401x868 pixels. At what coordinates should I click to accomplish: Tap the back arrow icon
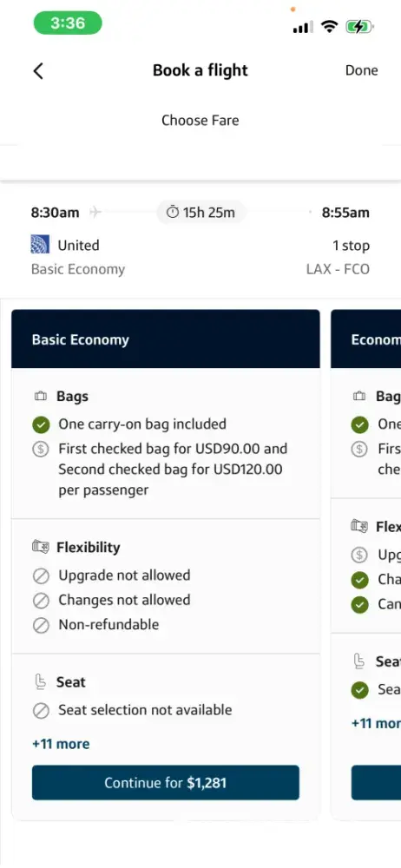tap(37, 71)
